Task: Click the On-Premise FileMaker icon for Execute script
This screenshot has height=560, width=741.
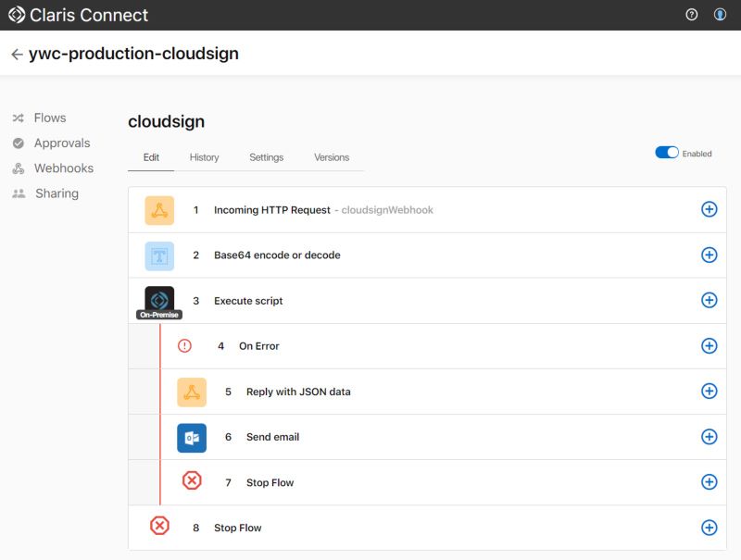Action: coord(159,302)
